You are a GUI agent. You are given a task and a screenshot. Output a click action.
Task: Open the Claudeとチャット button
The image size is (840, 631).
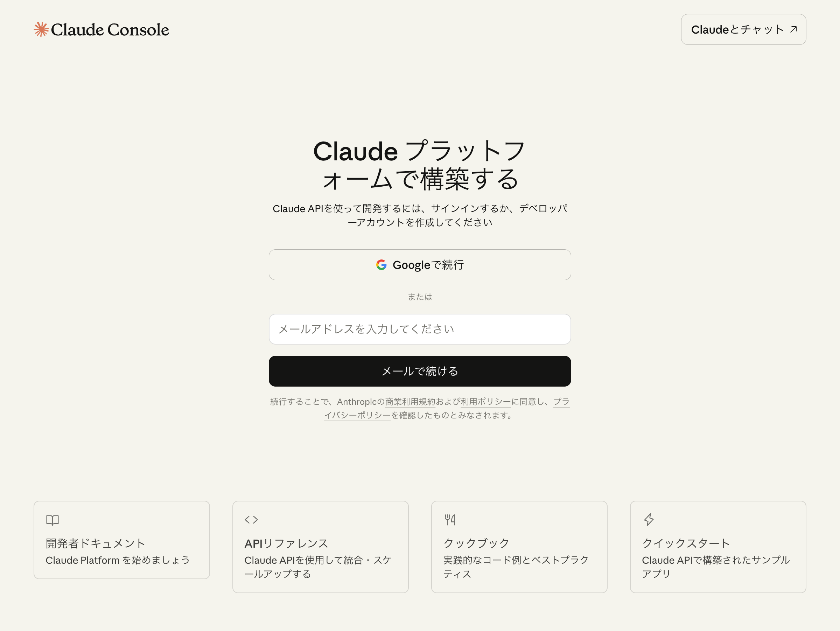point(743,29)
